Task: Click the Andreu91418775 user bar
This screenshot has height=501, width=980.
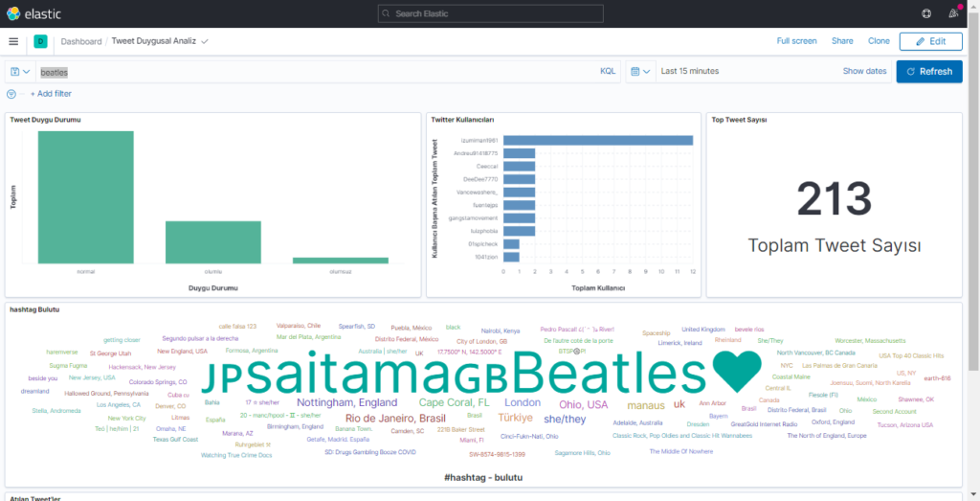Action: click(520, 153)
